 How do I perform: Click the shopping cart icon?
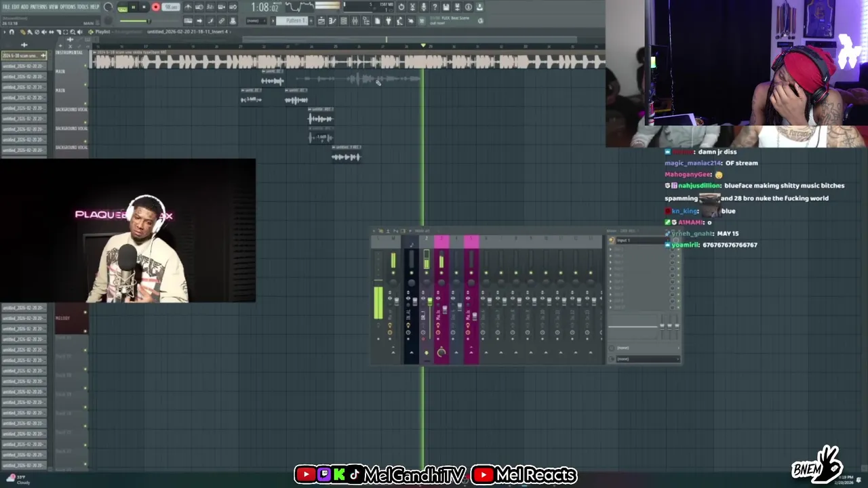pos(422,21)
